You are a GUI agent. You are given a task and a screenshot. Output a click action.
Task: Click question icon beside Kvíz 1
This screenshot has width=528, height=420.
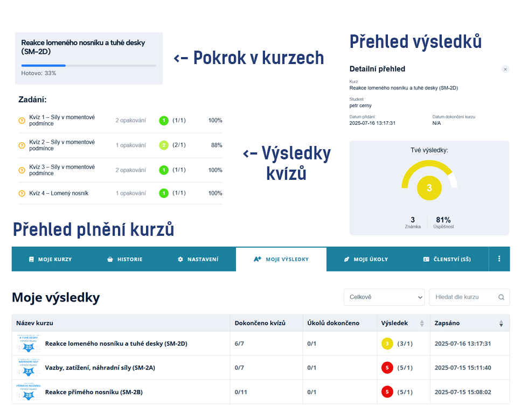(22, 121)
